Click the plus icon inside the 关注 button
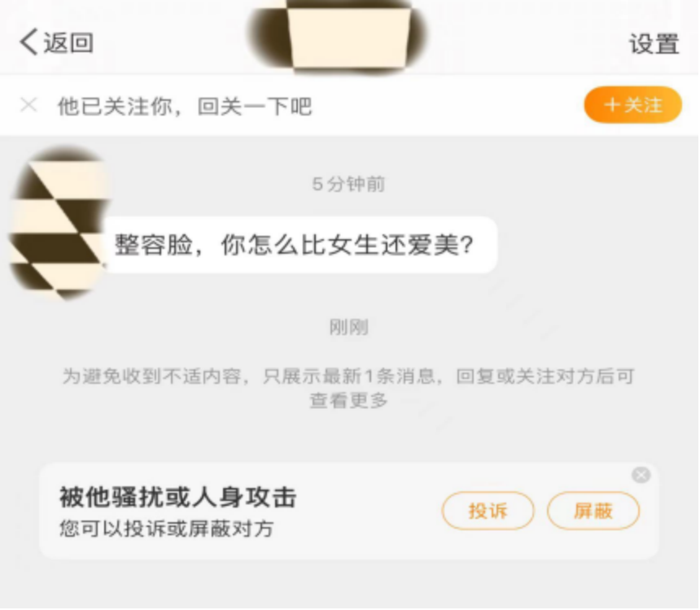700x610 pixels. coord(612,105)
